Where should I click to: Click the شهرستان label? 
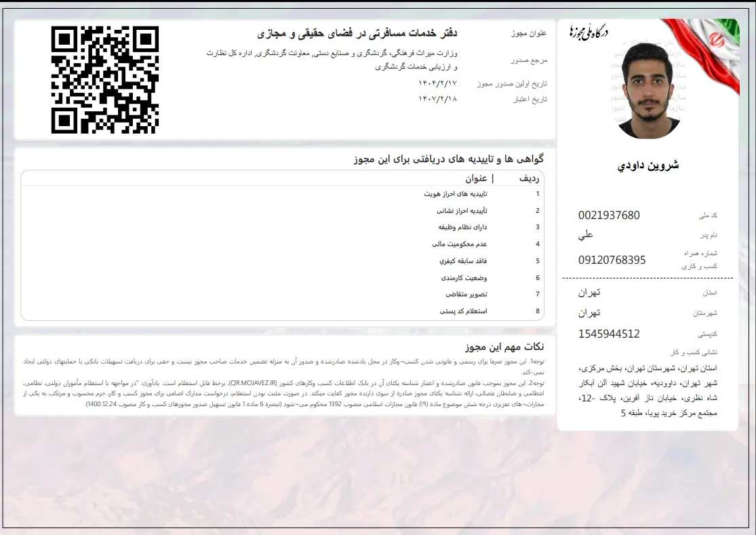click(705, 313)
